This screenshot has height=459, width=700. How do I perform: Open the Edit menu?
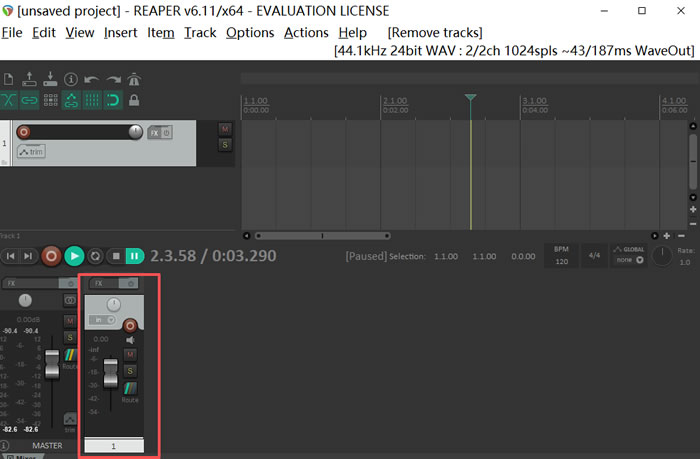pos(44,33)
